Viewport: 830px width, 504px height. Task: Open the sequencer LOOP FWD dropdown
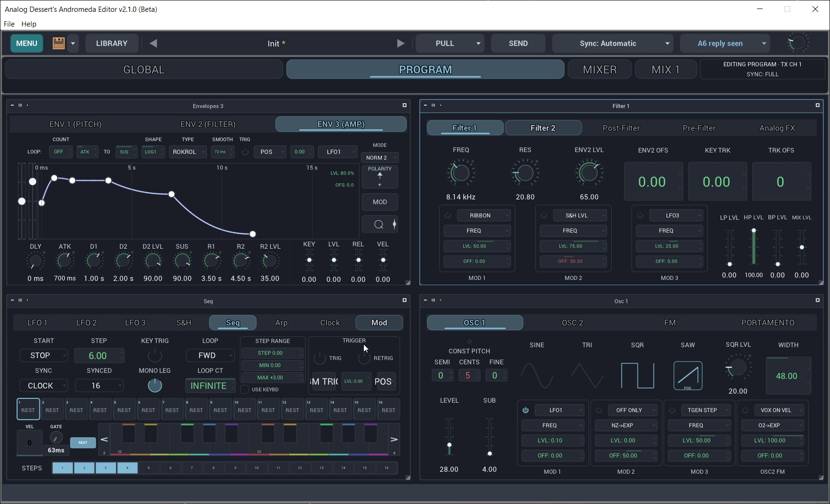tap(210, 355)
